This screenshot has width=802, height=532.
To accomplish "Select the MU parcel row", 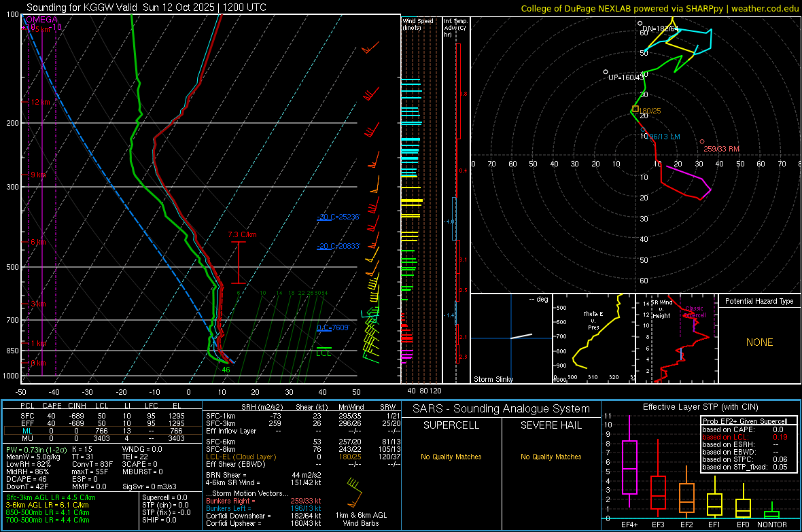I will coord(103,438).
